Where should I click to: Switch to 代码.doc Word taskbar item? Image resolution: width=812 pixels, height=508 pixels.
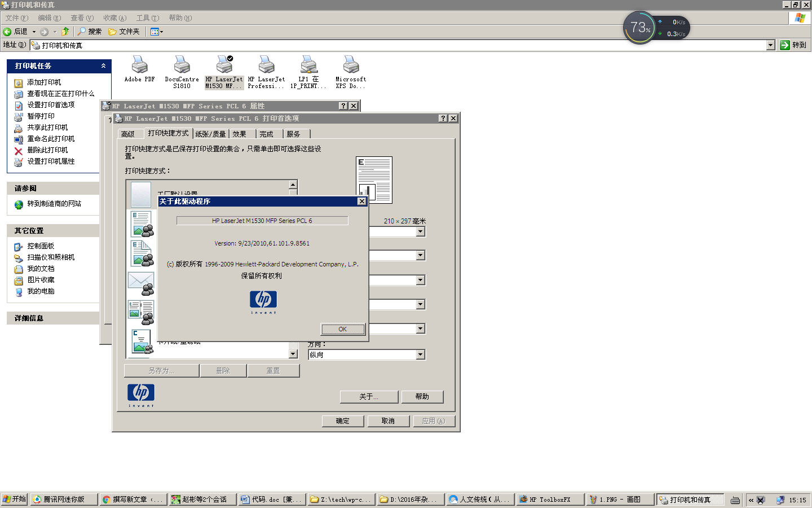pos(272,500)
